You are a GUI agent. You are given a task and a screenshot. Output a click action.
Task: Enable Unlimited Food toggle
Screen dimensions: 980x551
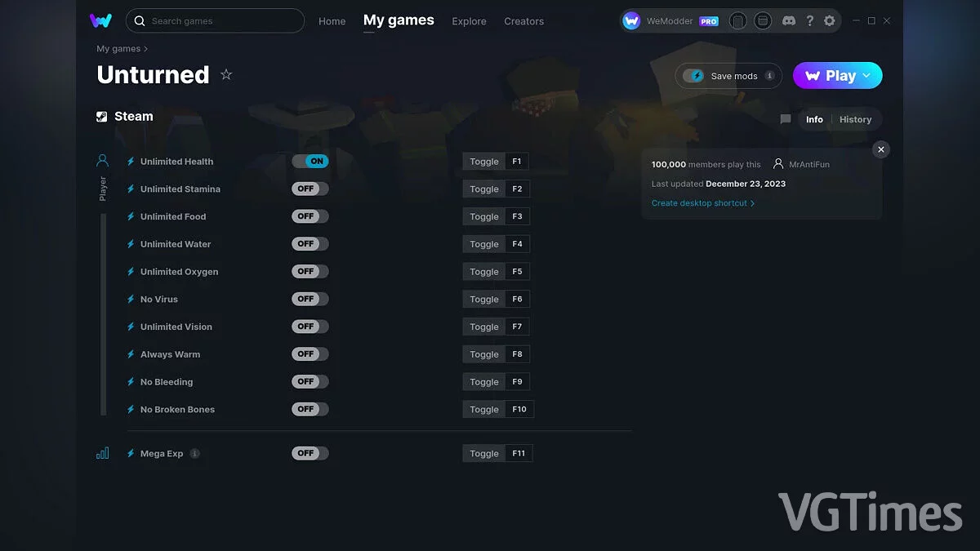tap(310, 216)
